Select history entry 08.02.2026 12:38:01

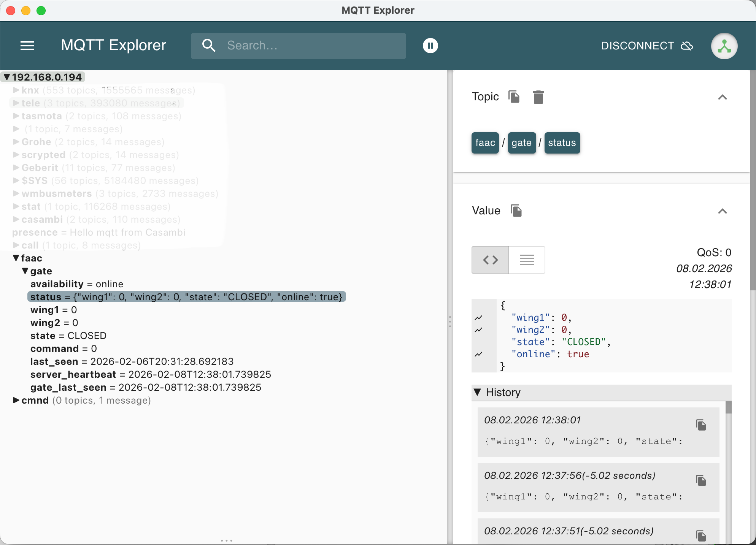(598, 432)
